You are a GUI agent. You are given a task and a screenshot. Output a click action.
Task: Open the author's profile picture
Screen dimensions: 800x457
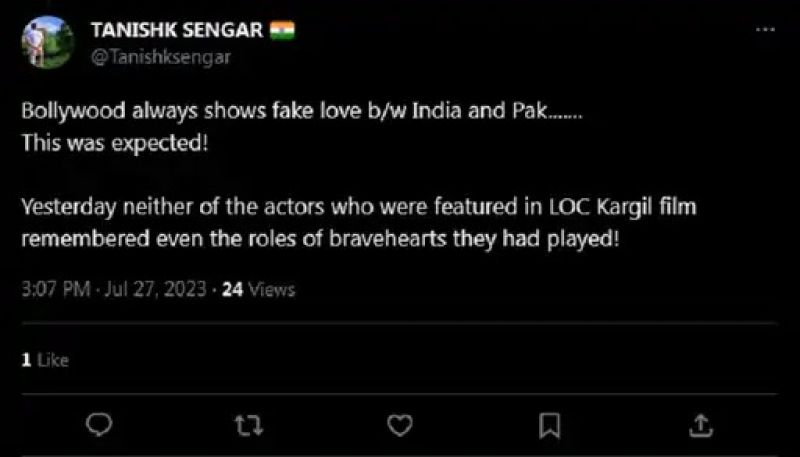pyautogui.click(x=48, y=42)
